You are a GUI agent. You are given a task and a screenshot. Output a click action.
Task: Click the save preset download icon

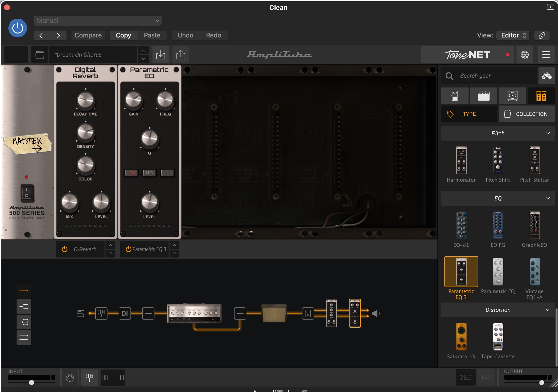(x=160, y=55)
